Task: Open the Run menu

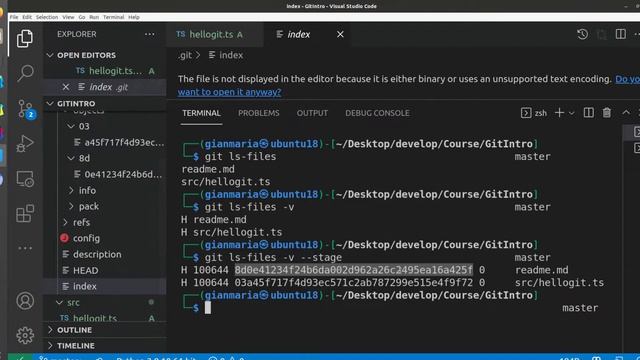Action: (x=94, y=17)
